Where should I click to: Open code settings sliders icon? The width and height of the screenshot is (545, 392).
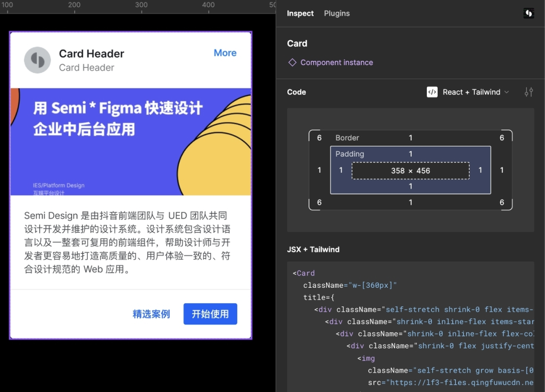click(x=528, y=92)
